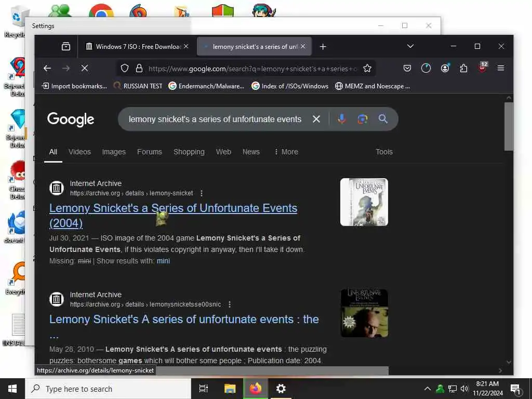The image size is (532, 399).
Task: View site security lock information
Action: point(139,69)
